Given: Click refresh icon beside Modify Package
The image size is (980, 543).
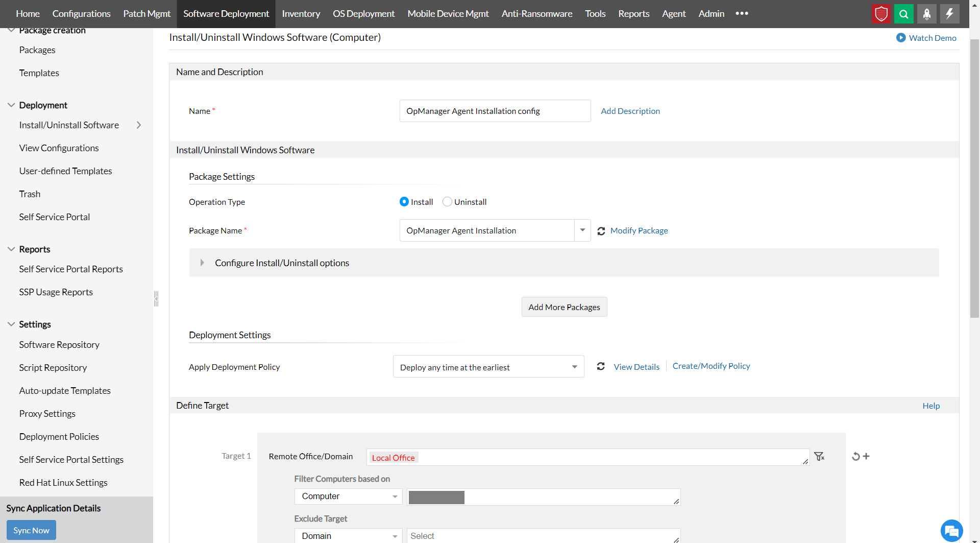Looking at the screenshot, I should pos(601,231).
